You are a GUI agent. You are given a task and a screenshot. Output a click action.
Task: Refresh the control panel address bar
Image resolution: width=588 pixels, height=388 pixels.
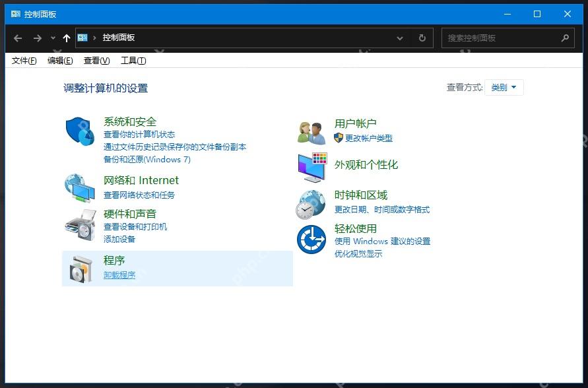(422, 38)
